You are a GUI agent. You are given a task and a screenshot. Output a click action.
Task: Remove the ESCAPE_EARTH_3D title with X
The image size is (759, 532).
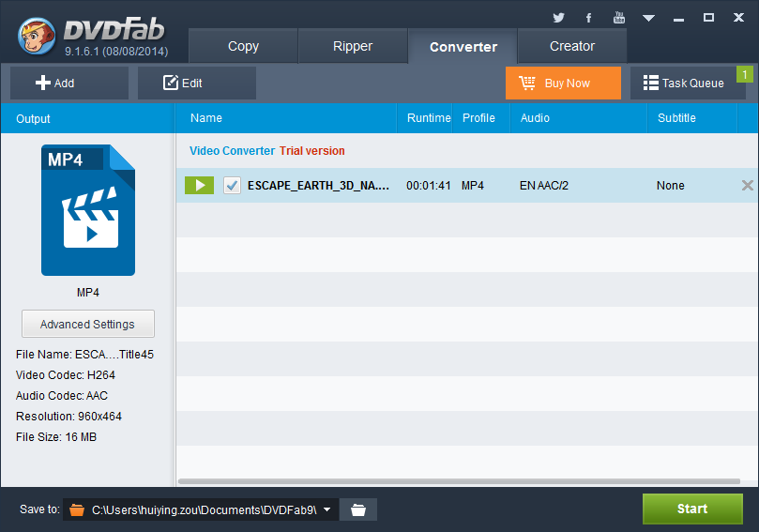point(748,186)
